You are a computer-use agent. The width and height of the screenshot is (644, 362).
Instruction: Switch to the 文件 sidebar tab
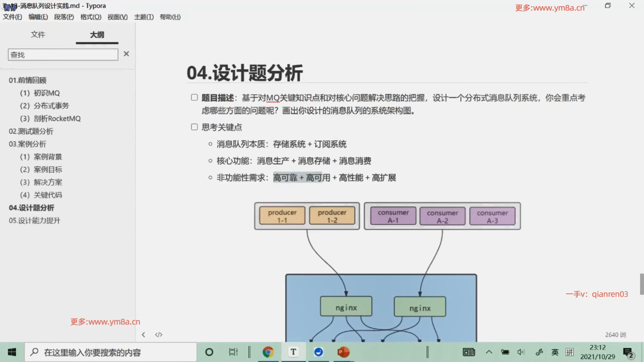click(38, 35)
